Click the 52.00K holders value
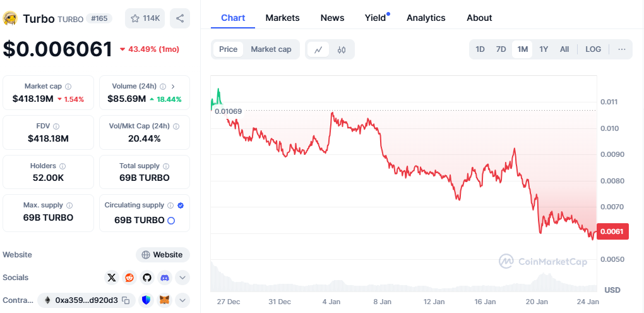This screenshot has height=313, width=644. [x=49, y=178]
